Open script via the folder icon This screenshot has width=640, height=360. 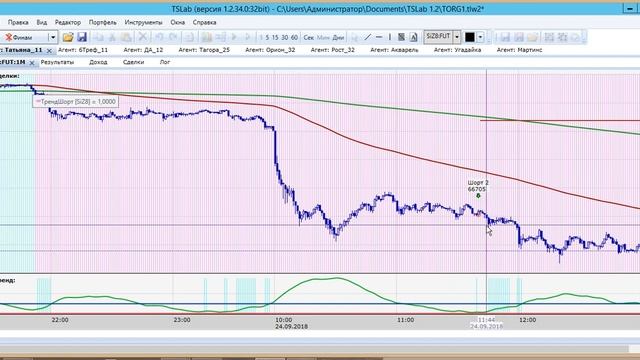coord(68,38)
